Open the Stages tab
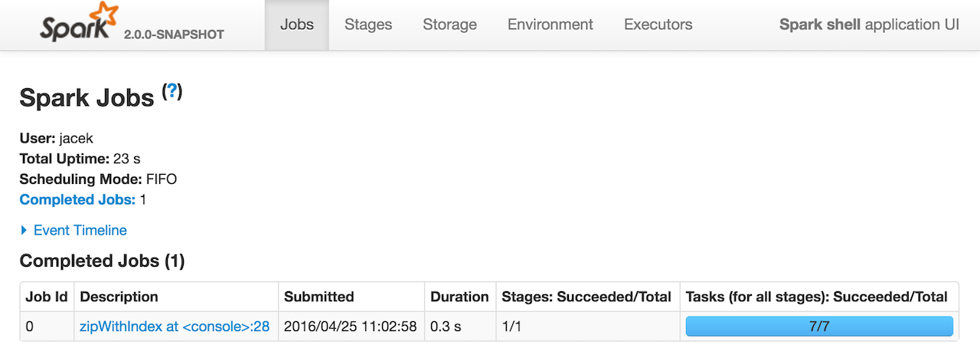Screen dimensions: 980x361 pos(368,25)
